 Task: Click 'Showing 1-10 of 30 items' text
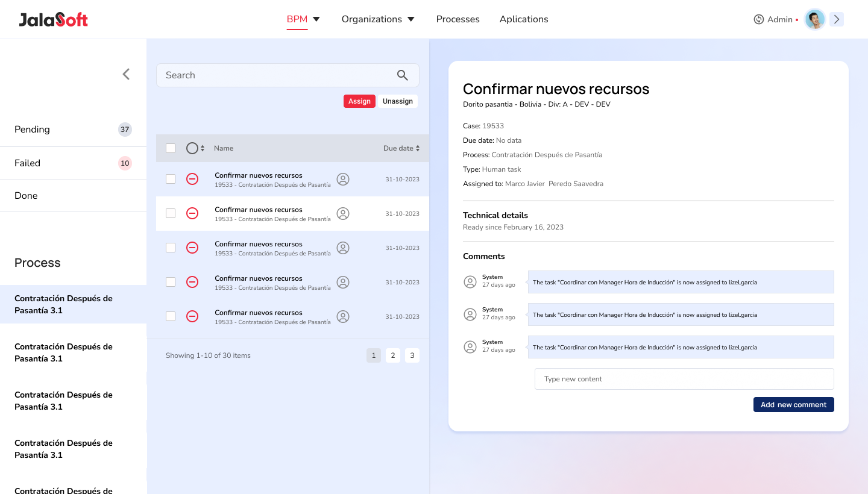(208, 355)
